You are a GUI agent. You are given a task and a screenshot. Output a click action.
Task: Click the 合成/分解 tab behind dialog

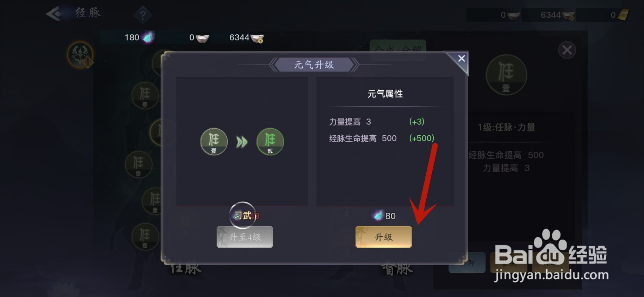(x=398, y=49)
